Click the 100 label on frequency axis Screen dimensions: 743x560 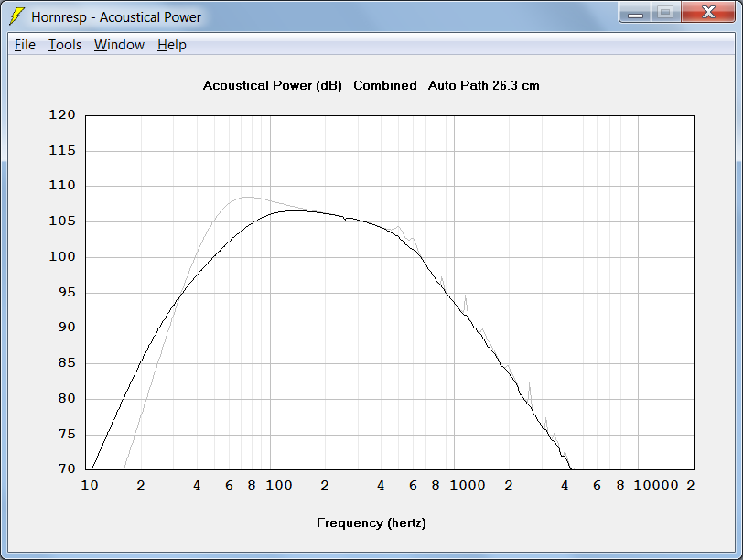coord(279,485)
